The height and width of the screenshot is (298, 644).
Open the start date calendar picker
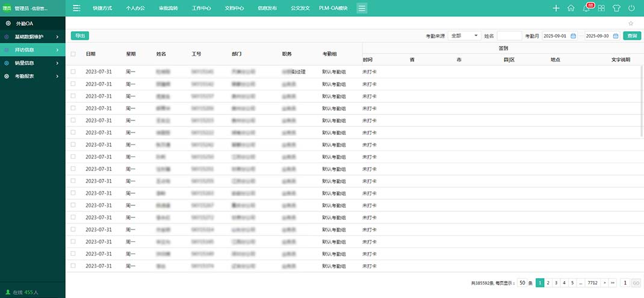coord(573,36)
